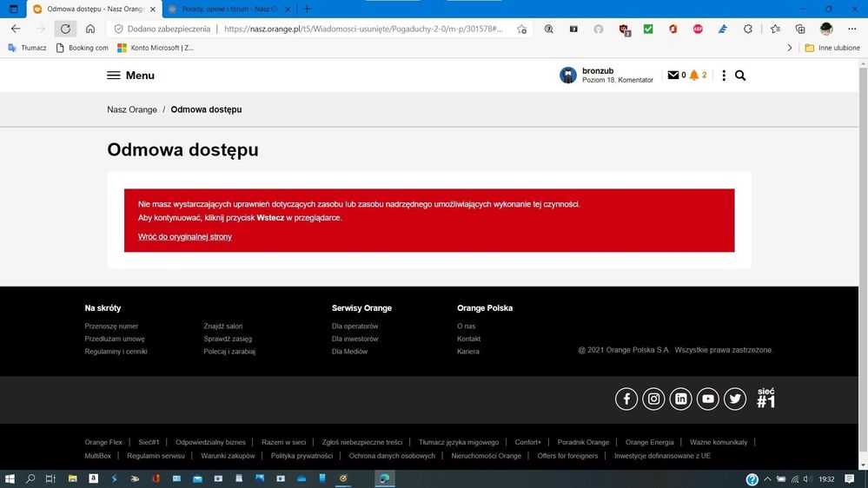
Task: Click the search magnifier icon
Action: tap(740, 76)
